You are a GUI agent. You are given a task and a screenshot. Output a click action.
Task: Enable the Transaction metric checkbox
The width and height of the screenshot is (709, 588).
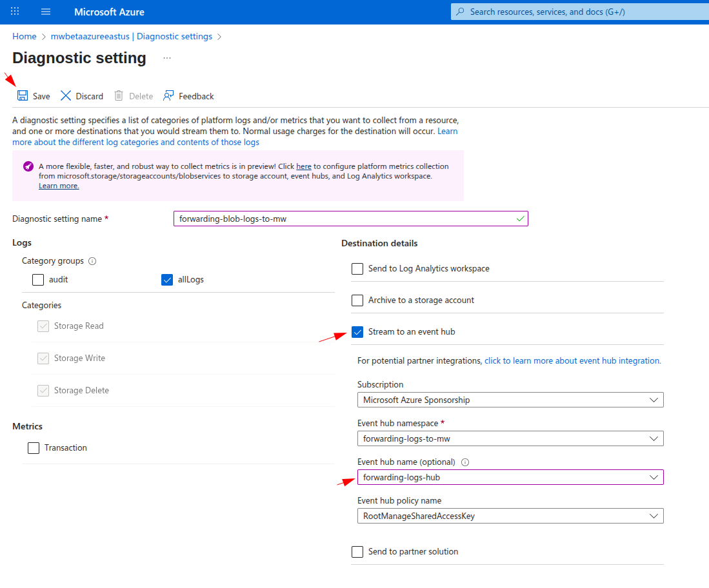point(34,447)
